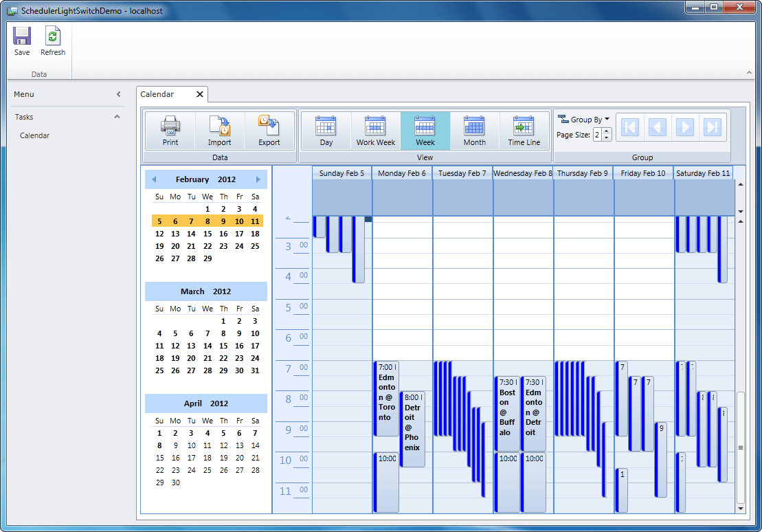
Task: Click the Sunday Feb 5 column header
Action: (341, 173)
